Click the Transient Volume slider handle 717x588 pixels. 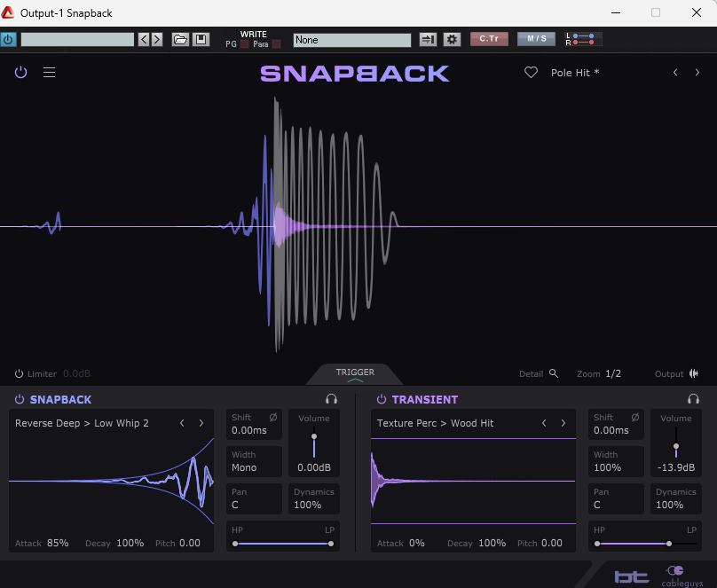676,446
